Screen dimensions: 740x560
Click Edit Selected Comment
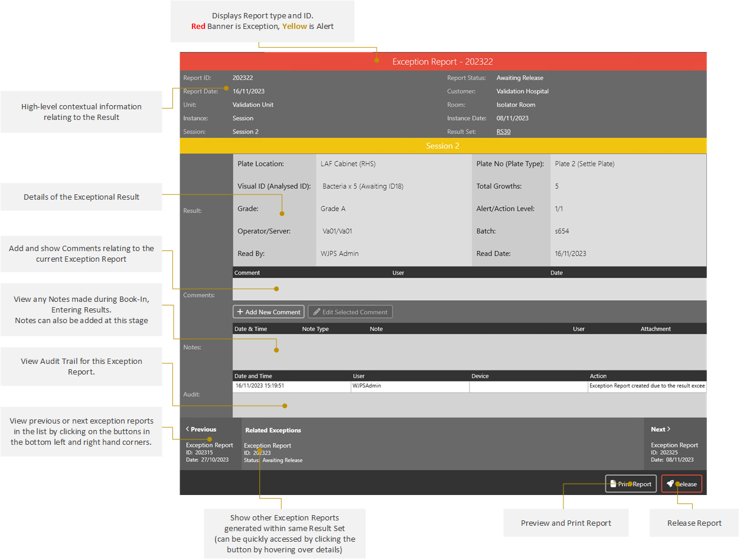click(349, 311)
